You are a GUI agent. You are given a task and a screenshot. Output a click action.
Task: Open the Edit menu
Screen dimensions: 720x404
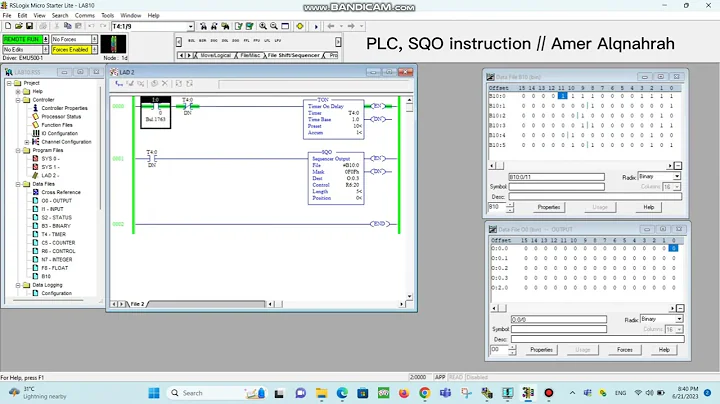pyautogui.click(x=22, y=15)
